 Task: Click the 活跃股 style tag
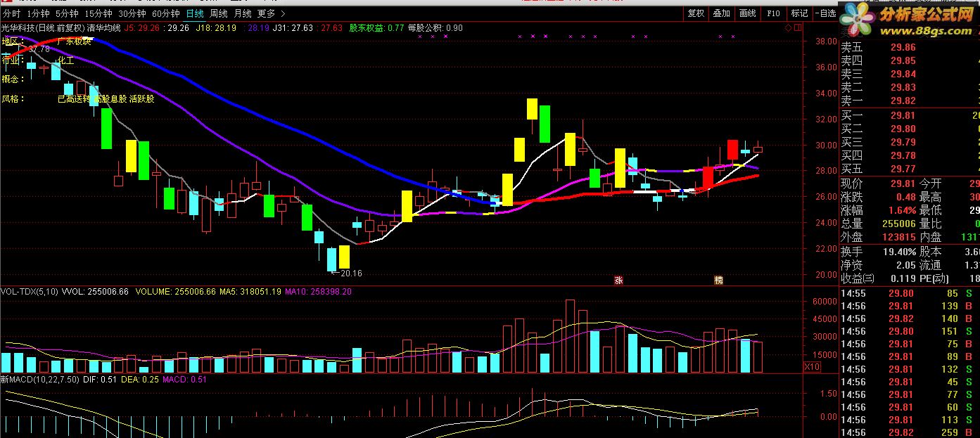[x=142, y=98]
